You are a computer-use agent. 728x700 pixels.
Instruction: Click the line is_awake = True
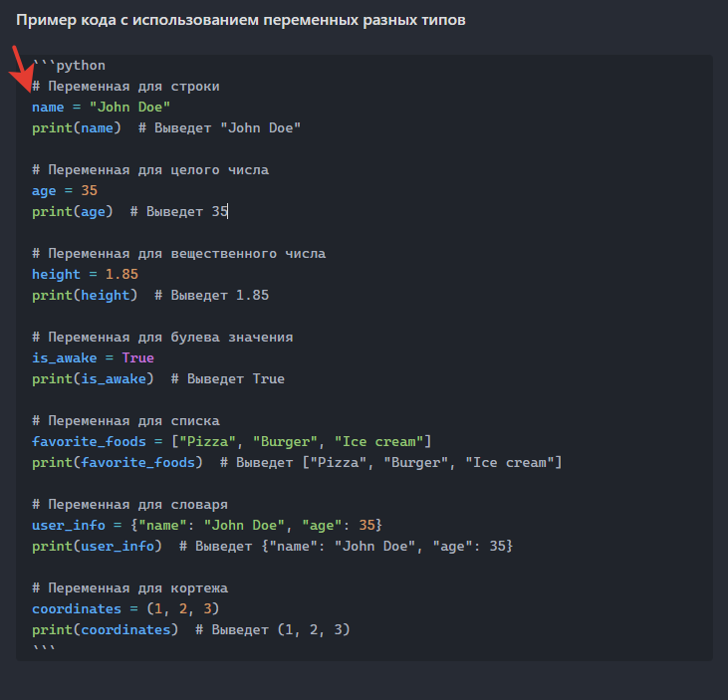93,357
